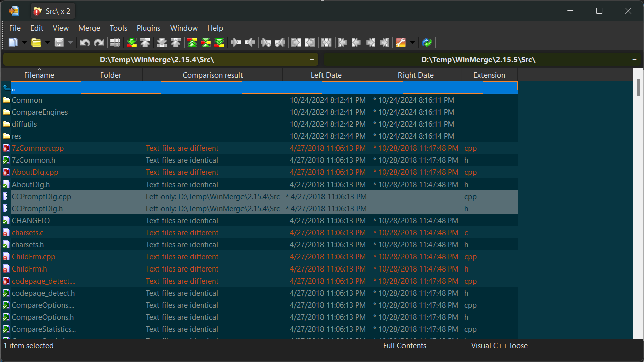Select the CCPromptDlg.h file
The height and width of the screenshot is (362, 644).
click(x=259, y=209)
